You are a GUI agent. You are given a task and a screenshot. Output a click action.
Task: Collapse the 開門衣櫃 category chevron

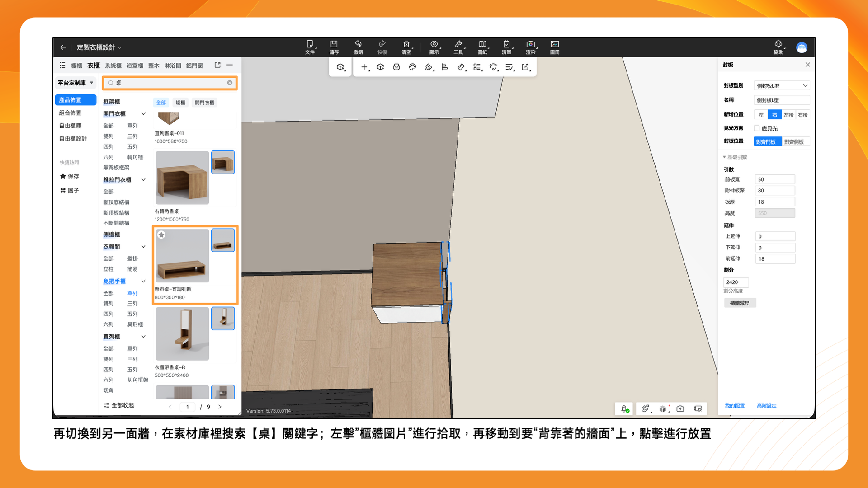click(143, 114)
